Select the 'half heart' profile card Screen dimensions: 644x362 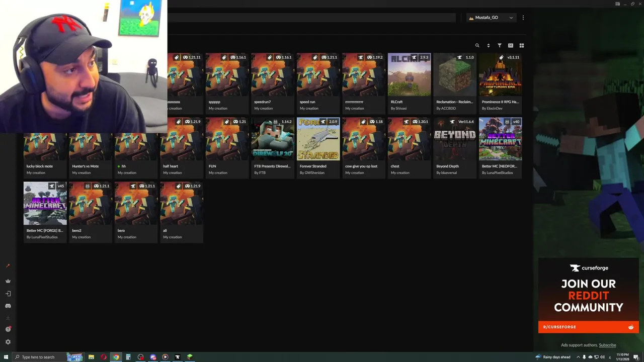tap(182, 147)
